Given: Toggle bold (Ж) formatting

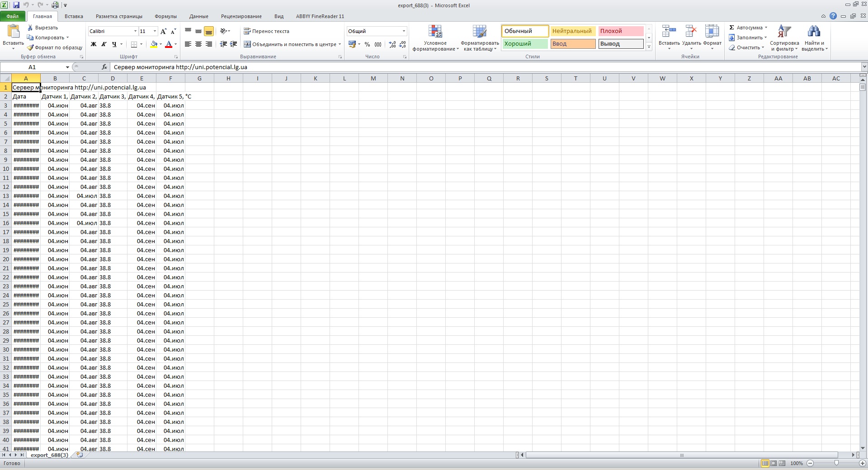Looking at the screenshot, I should point(94,44).
